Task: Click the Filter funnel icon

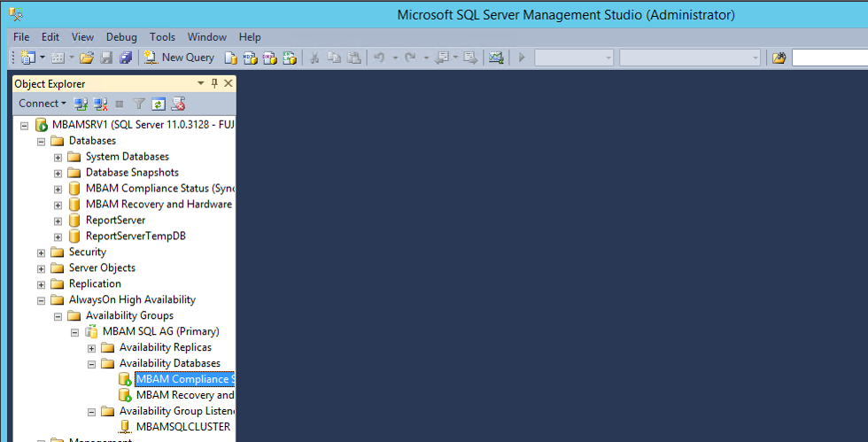Action: 139,104
